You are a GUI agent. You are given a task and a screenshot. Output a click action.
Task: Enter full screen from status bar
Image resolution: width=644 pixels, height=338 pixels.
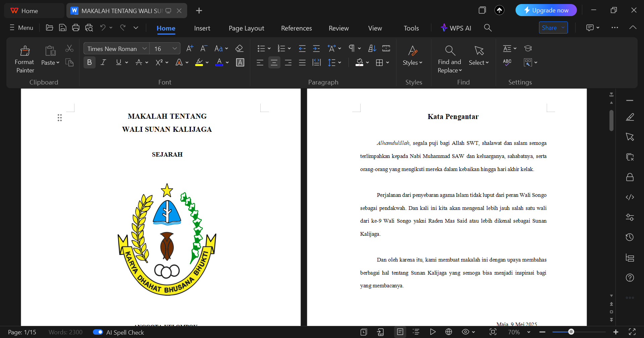pos(632,332)
